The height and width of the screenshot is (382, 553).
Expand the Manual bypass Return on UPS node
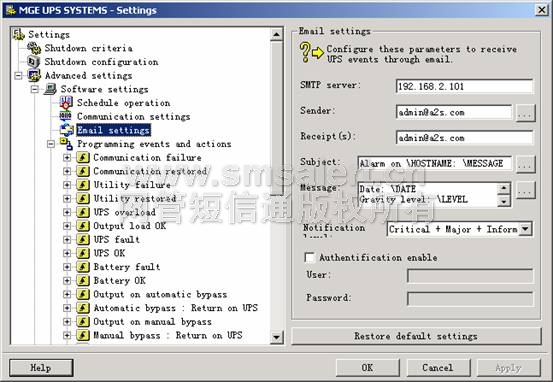tap(67, 335)
